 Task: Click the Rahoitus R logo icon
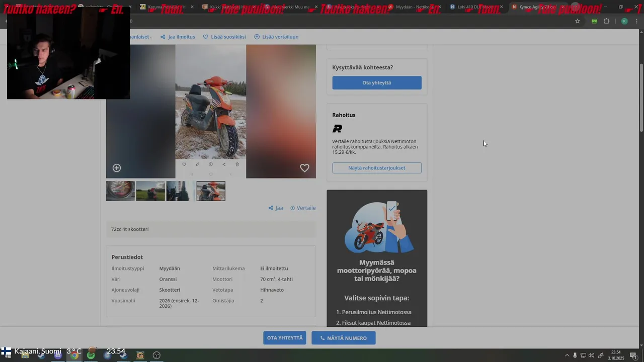337,129
